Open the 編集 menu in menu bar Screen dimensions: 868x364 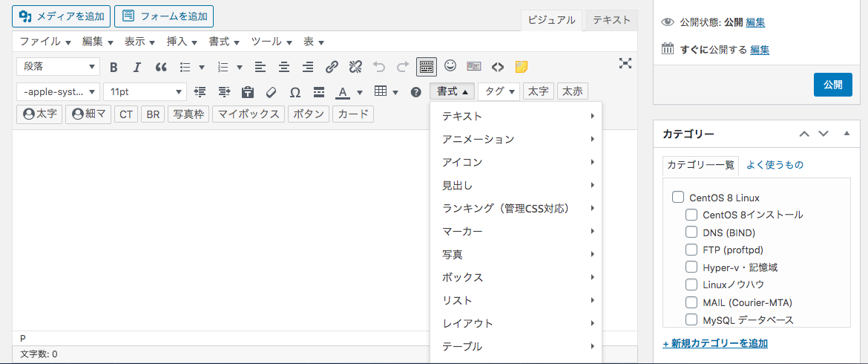pos(98,42)
